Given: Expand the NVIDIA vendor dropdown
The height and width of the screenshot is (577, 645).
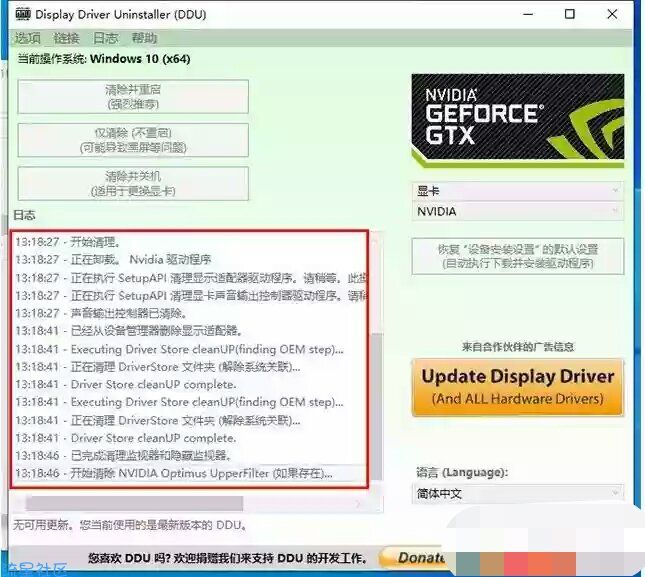Looking at the screenshot, I should pos(517,211).
